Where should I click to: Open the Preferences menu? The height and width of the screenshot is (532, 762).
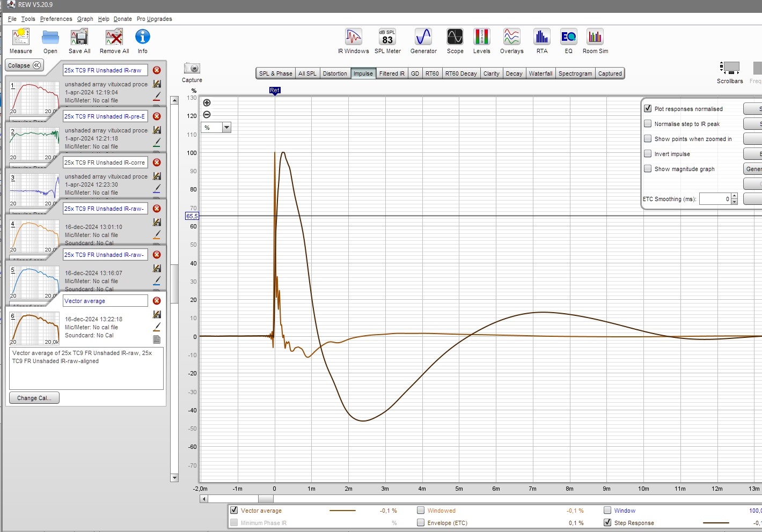click(x=56, y=19)
